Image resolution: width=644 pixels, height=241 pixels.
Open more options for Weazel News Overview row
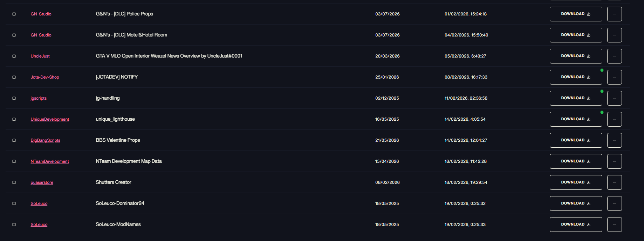point(614,56)
